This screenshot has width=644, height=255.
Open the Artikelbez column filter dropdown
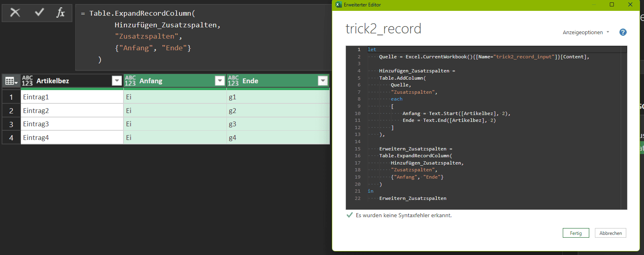117,81
